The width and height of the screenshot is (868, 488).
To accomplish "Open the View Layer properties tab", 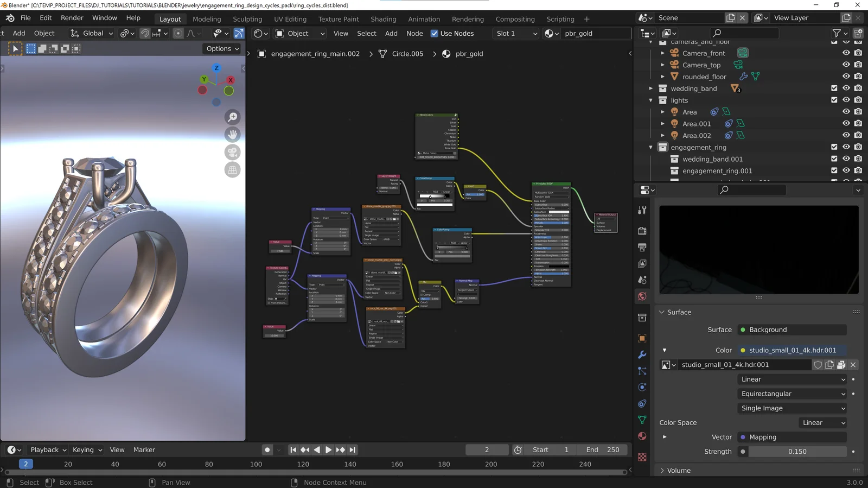I will coord(642,263).
